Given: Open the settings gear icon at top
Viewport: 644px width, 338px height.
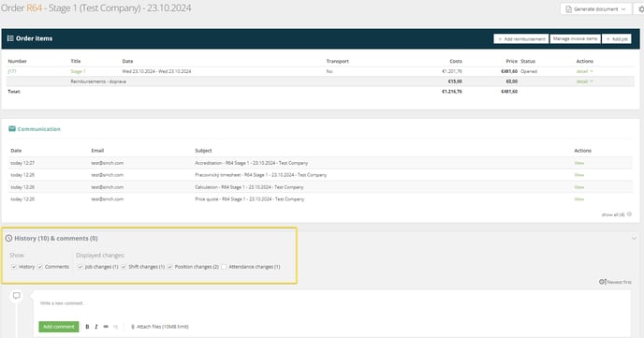Looking at the screenshot, I should click(640, 9).
